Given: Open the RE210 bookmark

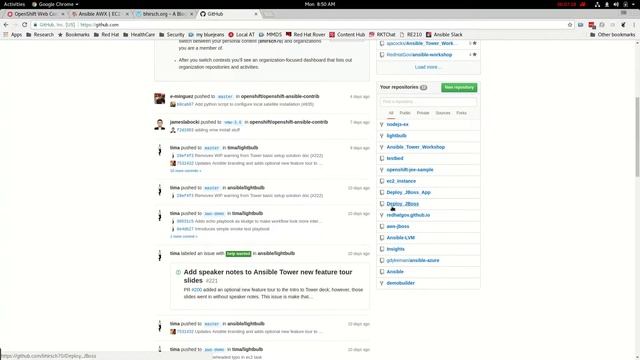Looking at the screenshot, I should pyautogui.click(x=411, y=35).
